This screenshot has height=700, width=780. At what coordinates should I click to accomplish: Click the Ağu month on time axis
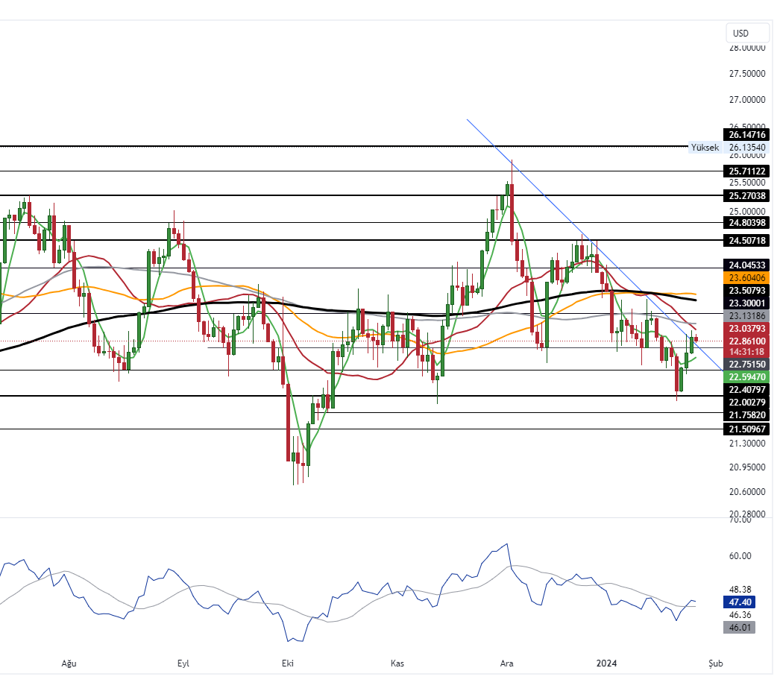[x=69, y=663]
